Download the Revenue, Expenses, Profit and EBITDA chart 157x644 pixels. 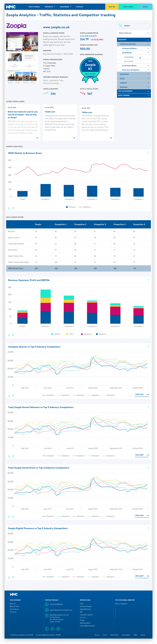click(9, 335)
